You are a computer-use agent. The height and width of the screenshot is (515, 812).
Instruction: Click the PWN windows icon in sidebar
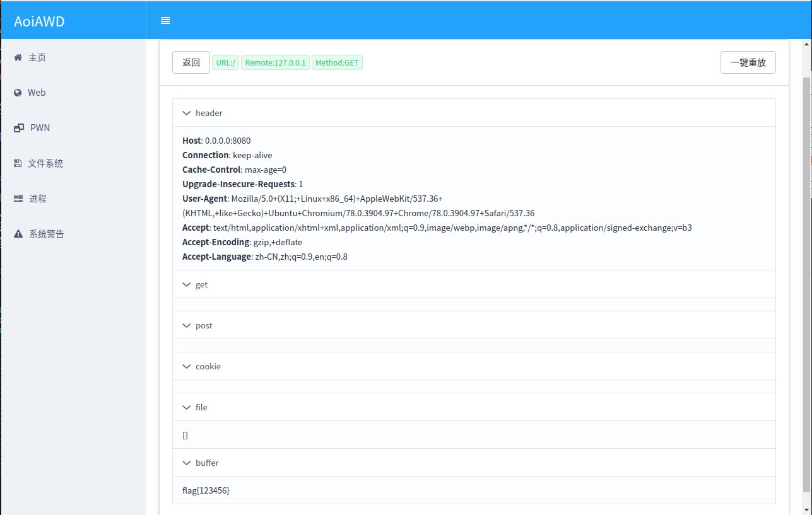[19, 128]
